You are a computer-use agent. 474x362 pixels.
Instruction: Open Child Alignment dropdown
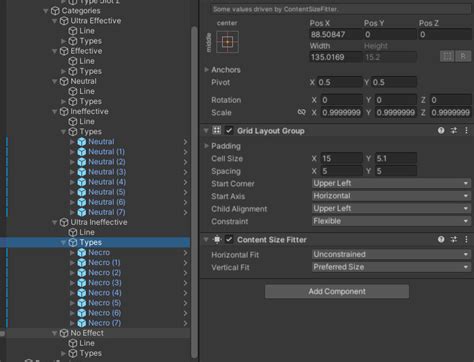click(x=391, y=209)
